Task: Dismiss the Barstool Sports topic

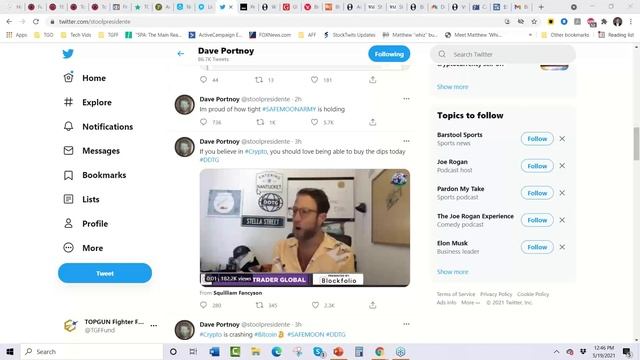Action: [x=562, y=139]
